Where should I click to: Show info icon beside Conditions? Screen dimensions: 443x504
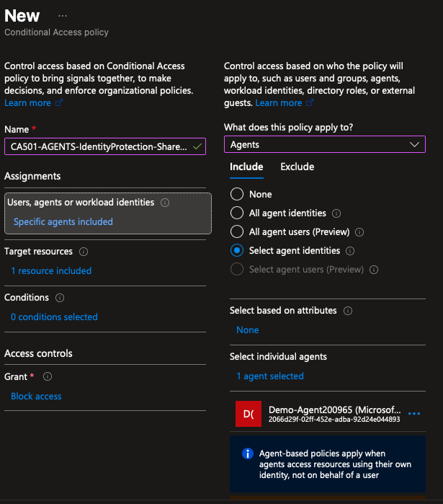point(60,298)
